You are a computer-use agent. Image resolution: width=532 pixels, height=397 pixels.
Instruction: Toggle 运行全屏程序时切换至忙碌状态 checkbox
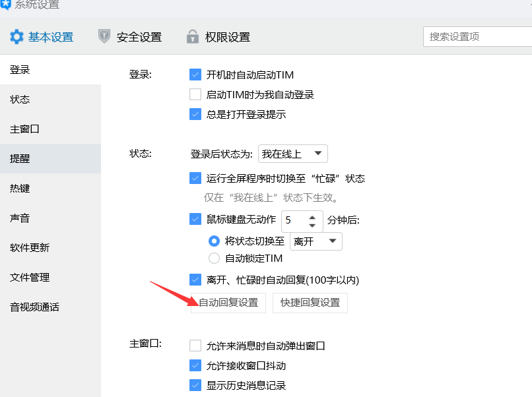click(195, 178)
